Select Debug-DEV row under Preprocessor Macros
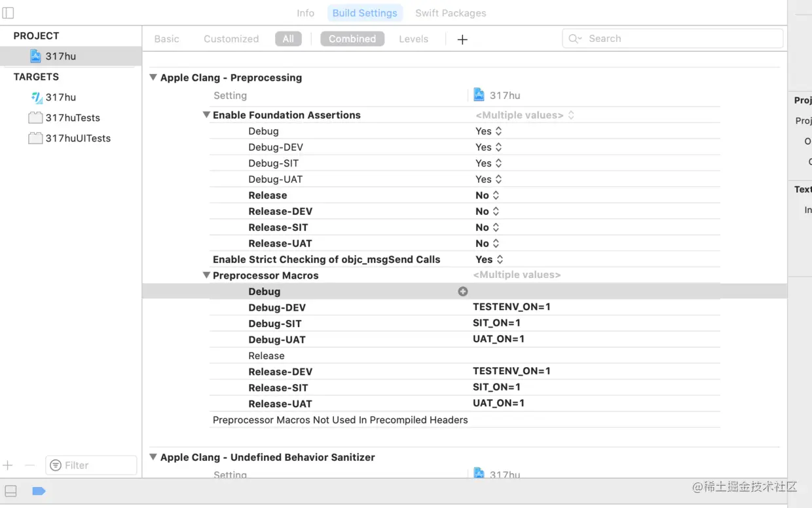The image size is (812, 508). tap(465, 307)
